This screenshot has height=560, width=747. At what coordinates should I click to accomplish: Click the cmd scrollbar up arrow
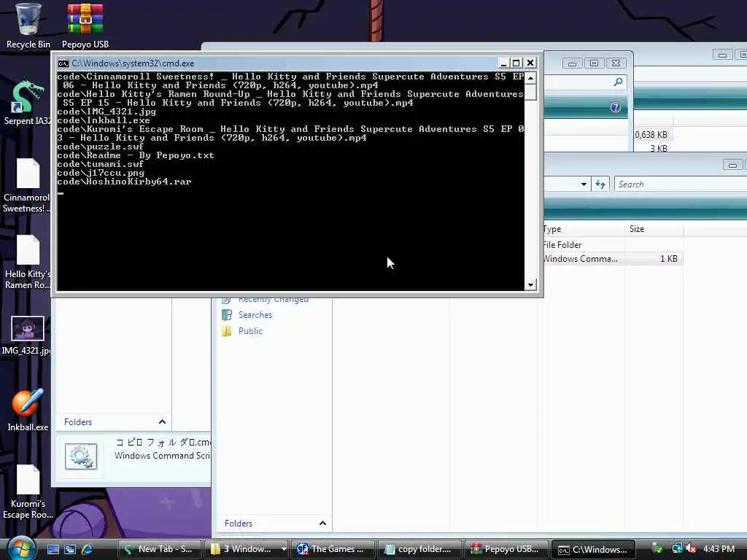(x=530, y=77)
